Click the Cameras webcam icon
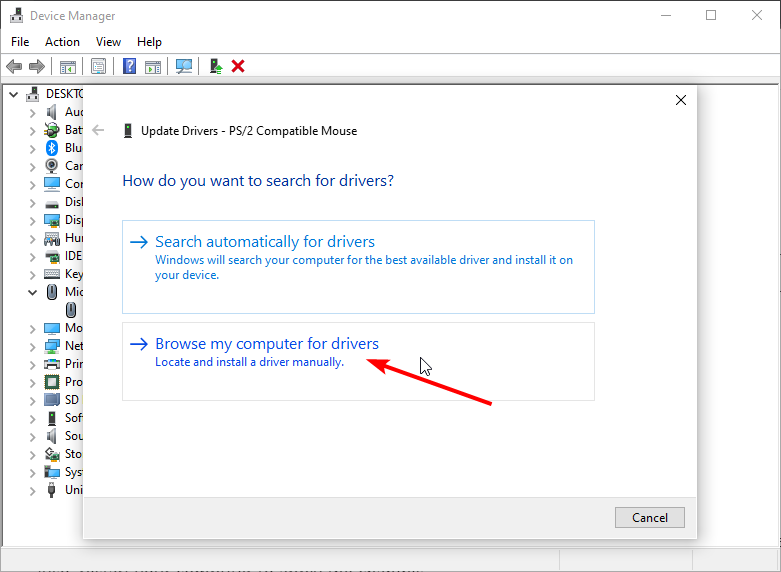 tap(52, 165)
